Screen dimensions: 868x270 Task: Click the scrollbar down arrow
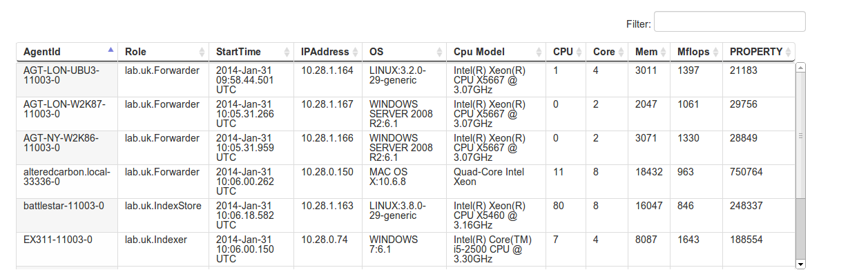point(801,264)
